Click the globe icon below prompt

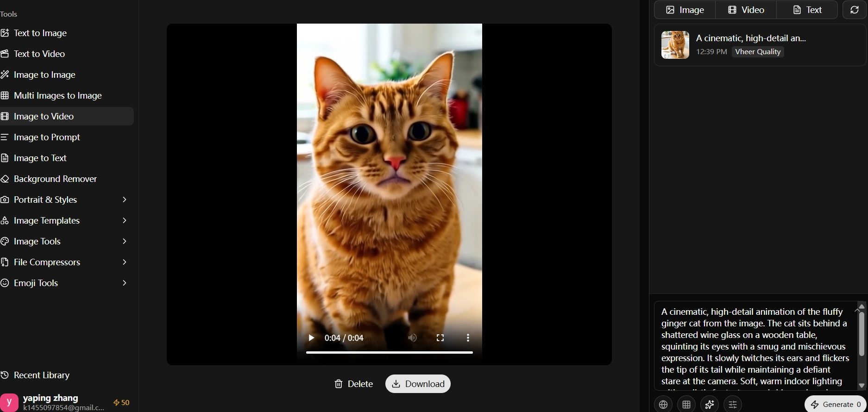coord(663,404)
